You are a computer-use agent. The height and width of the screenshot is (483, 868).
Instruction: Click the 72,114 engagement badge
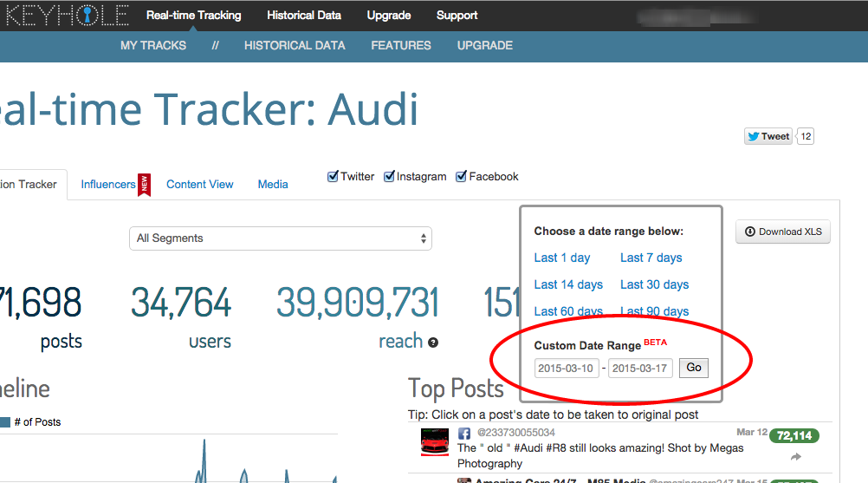pos(794,436)
